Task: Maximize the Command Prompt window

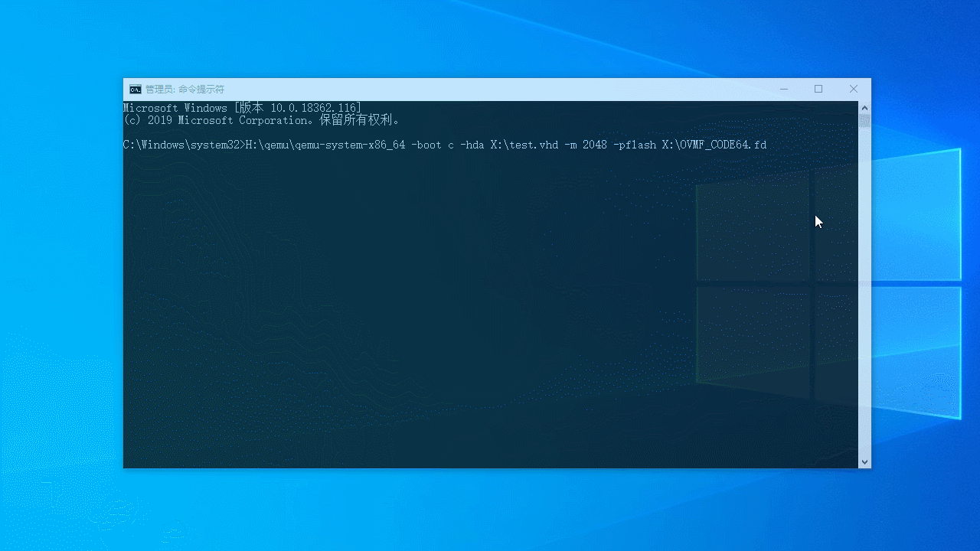Action: pos(818,89)
